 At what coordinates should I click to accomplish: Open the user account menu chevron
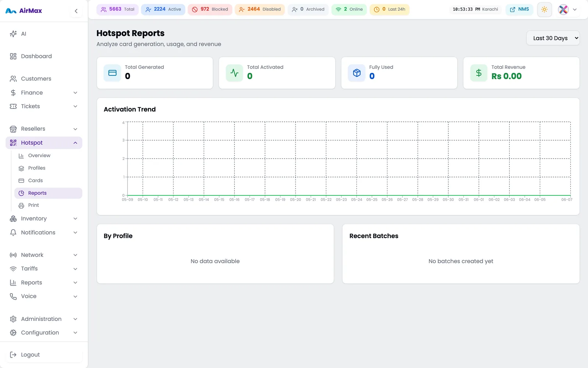pos(575,10)
